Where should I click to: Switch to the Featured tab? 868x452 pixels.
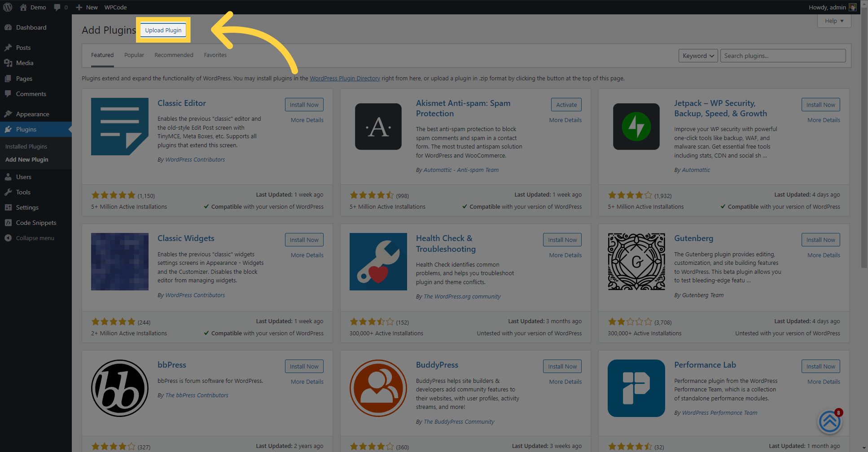(102, 55)
